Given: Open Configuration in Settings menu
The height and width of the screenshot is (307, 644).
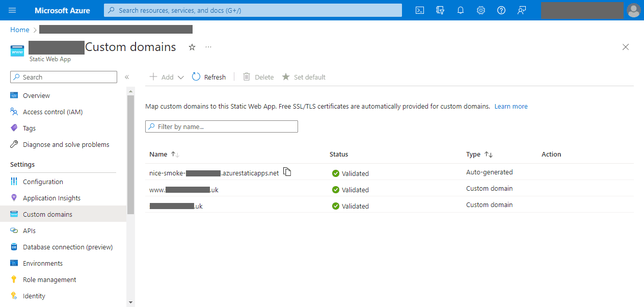Looking at the screenshot, I should click(x=43, y=182).
